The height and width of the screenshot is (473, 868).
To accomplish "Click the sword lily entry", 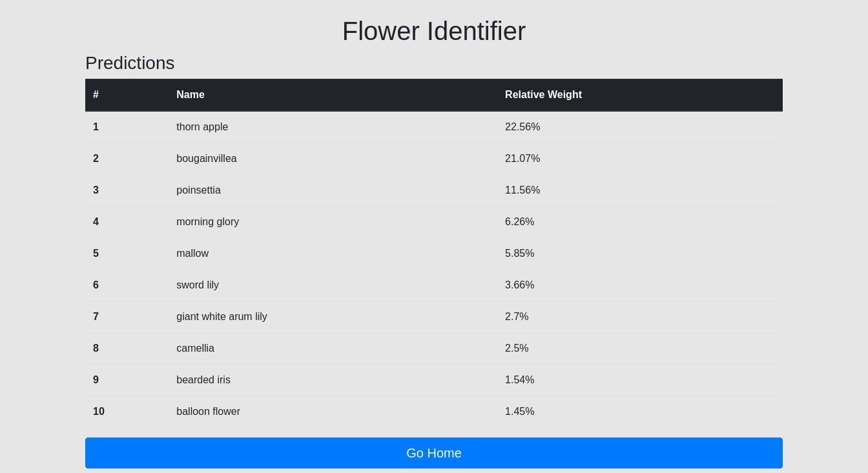I will pos(198,285).
